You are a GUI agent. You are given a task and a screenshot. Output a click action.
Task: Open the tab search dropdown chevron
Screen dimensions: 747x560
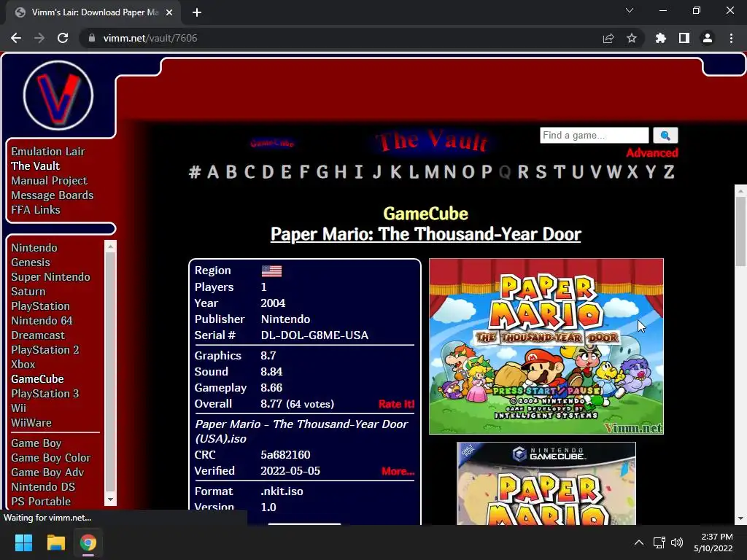(x=630, y=10)
